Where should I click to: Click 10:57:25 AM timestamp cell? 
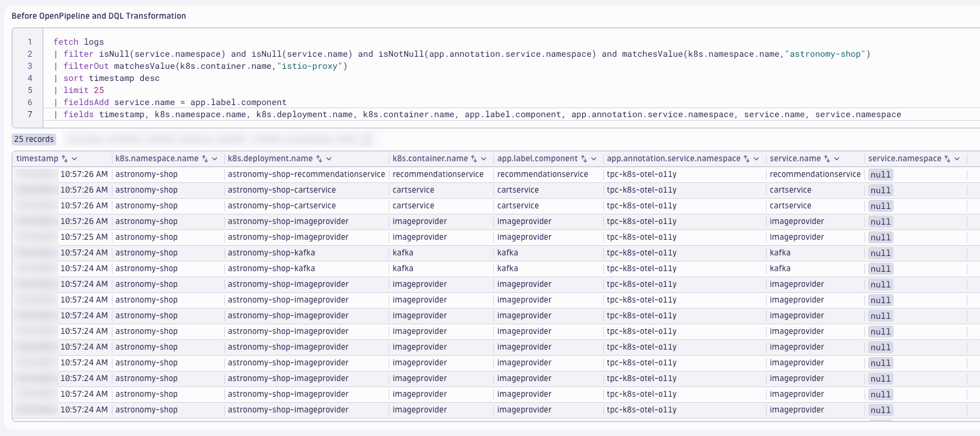(84, 237)
